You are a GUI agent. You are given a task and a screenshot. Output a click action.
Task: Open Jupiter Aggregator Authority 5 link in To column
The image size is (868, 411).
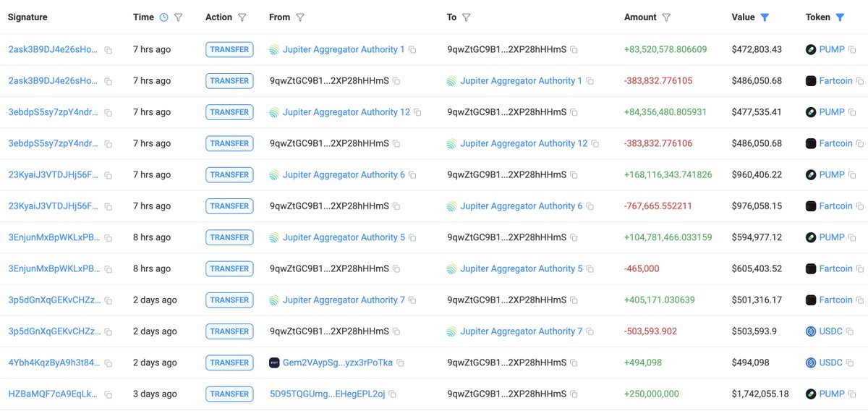click(522, 268)
